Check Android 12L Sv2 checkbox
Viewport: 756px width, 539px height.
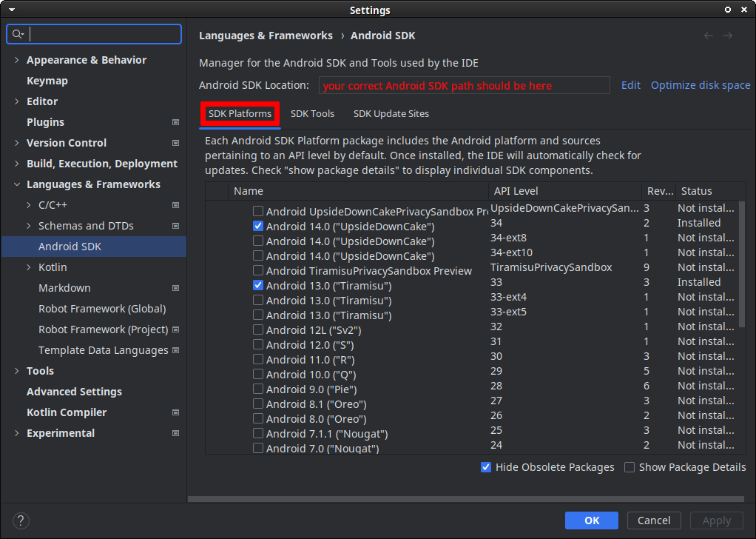[x=258, y=329]
